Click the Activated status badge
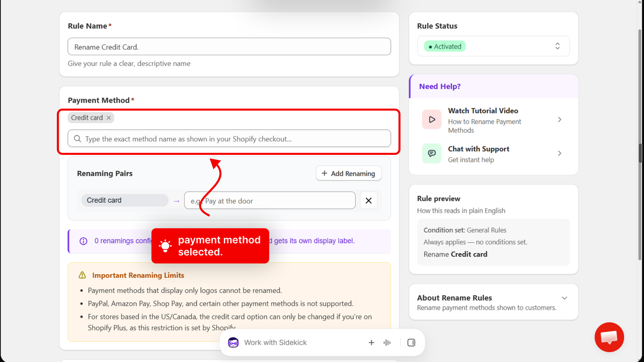This screenshot has height=362, width=644. pos(445,46)
